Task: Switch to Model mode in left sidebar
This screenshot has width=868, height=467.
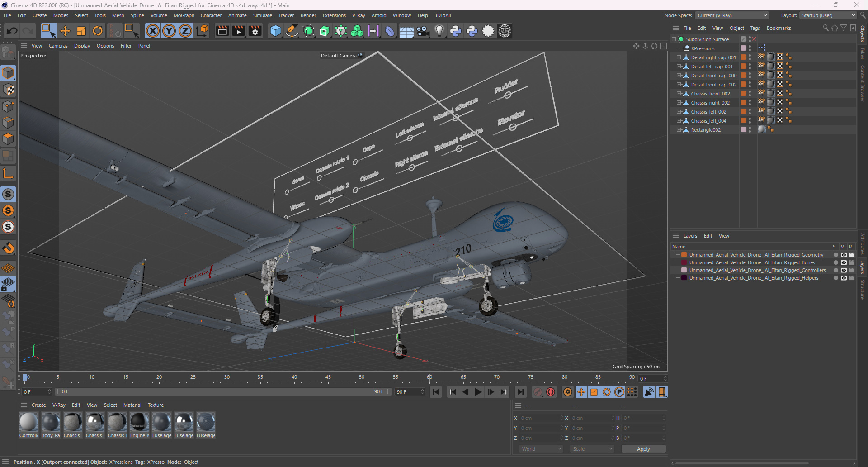Action: (8, 73)
